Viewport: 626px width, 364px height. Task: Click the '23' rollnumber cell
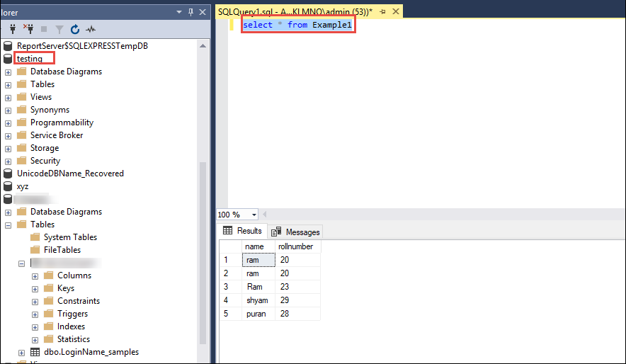(x=298, y=287)
